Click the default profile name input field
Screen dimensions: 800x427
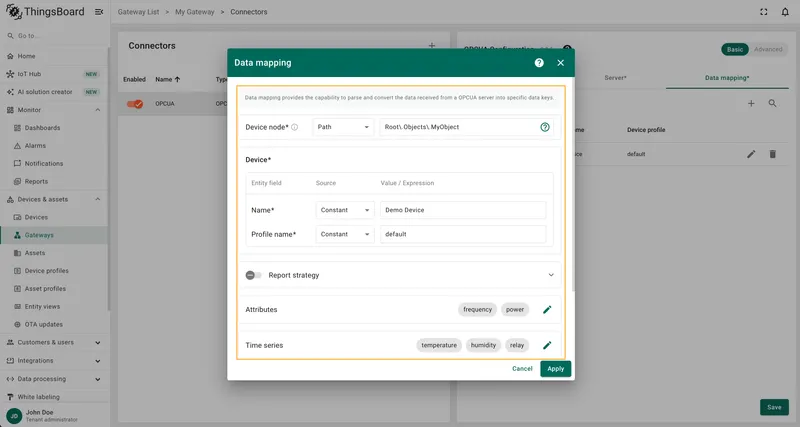pos(463,234)
